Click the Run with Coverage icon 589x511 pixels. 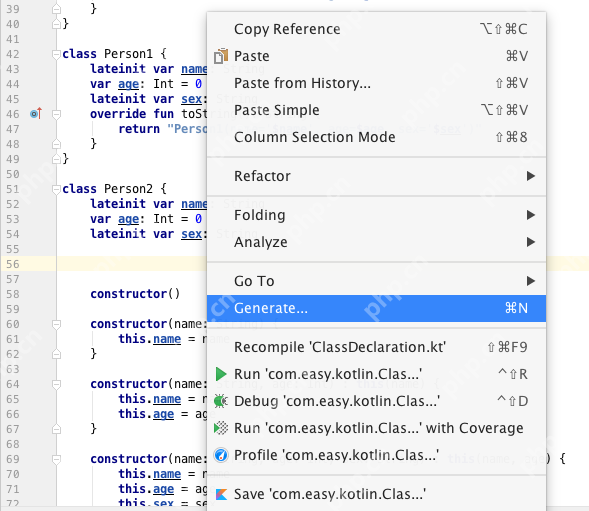220,428
